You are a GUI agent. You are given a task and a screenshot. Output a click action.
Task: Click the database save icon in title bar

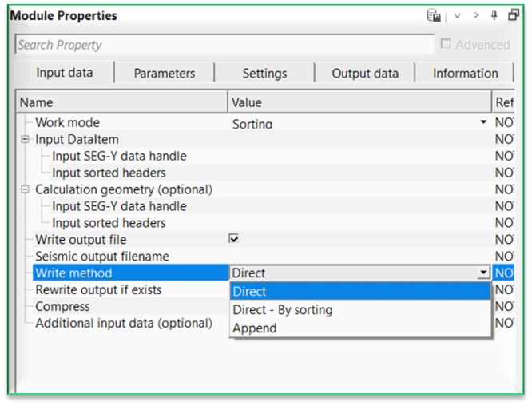(435, 15)
